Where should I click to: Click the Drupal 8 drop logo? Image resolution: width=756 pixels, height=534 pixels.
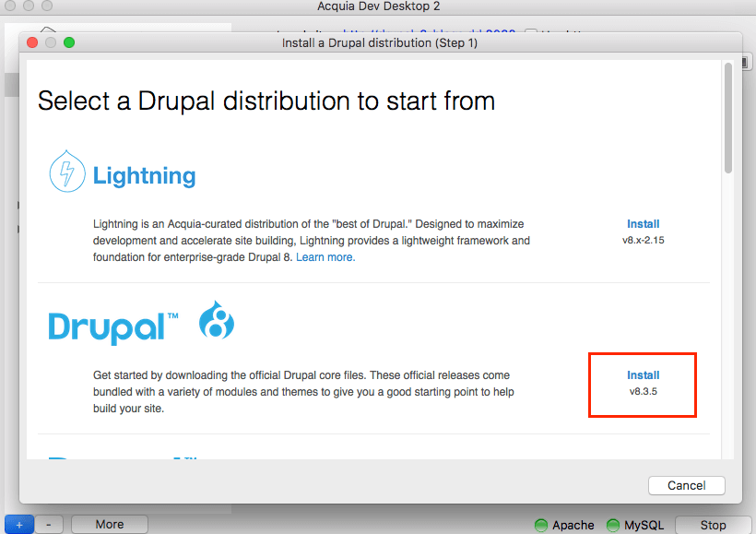(217, 320)
